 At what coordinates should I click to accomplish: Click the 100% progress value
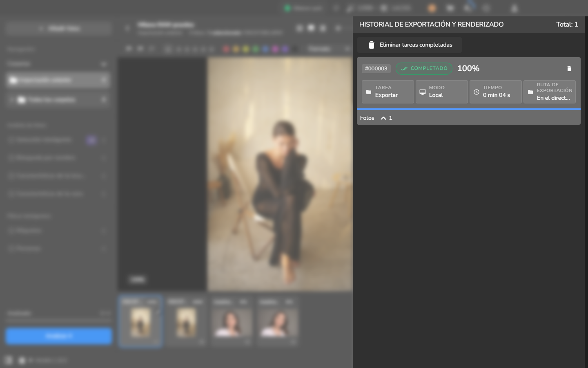(x=468, y=69)
